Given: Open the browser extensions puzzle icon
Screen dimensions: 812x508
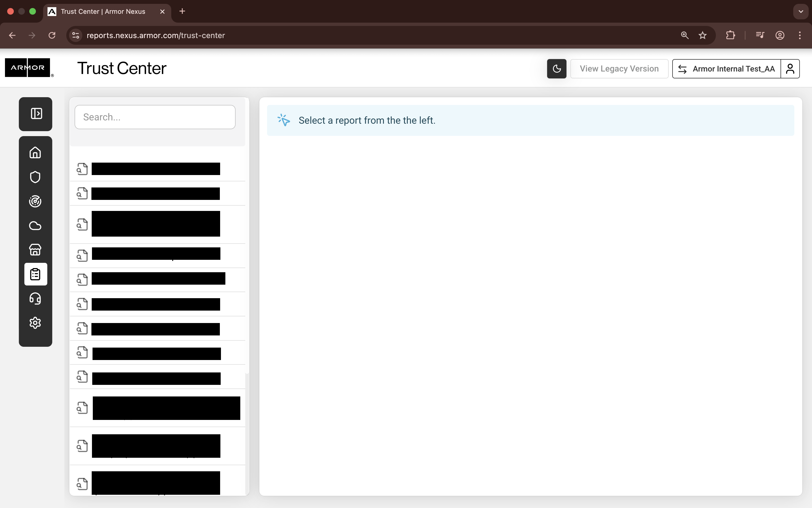Looking at the screenshot, I should 730,35.
